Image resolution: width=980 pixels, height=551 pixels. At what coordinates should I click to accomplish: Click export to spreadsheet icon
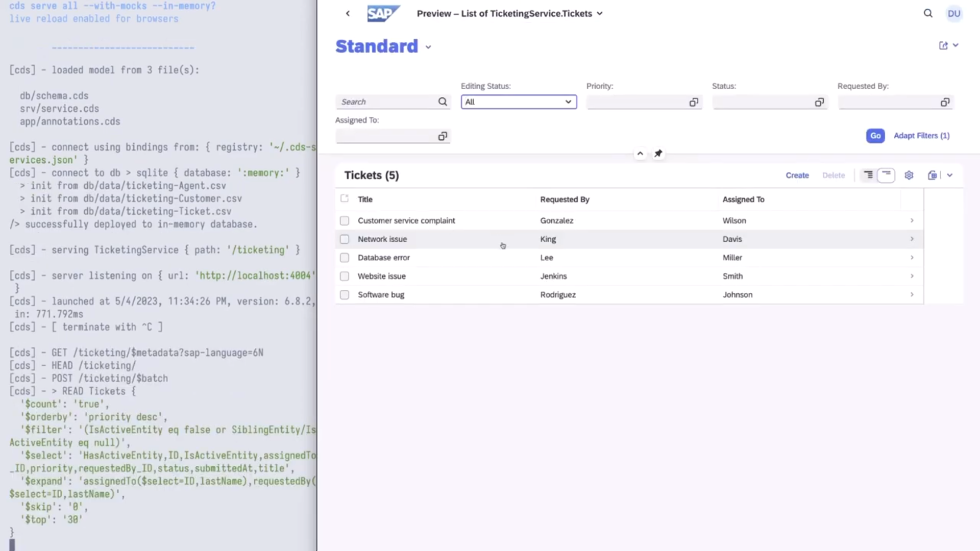point(932,176)
